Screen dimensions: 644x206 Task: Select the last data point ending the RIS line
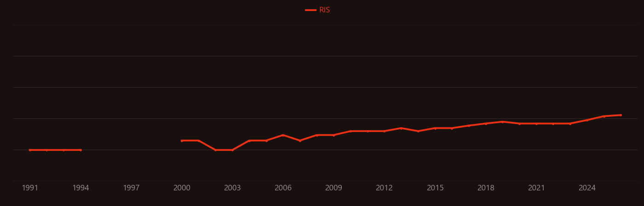pyautogui.click(x=621, y=115)
